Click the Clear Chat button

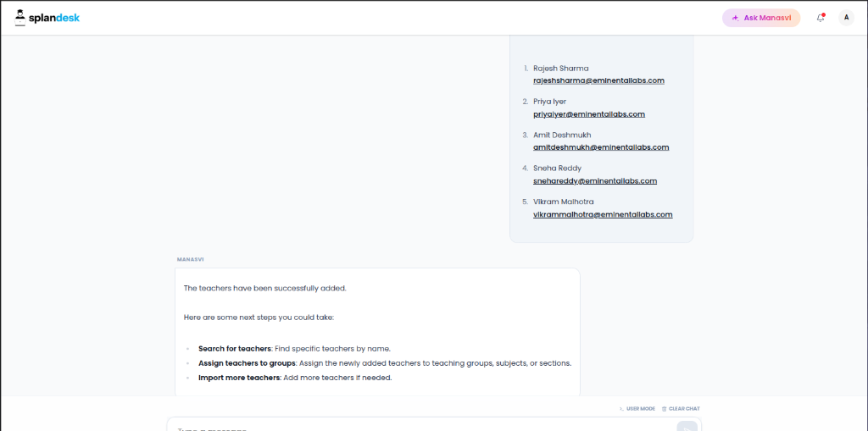(x=681, y=409)
